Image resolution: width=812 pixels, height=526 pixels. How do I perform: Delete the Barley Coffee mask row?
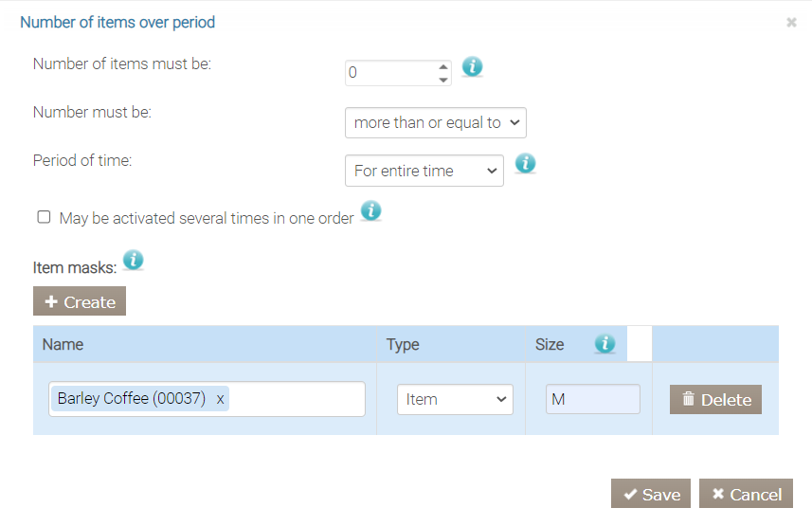715,399
